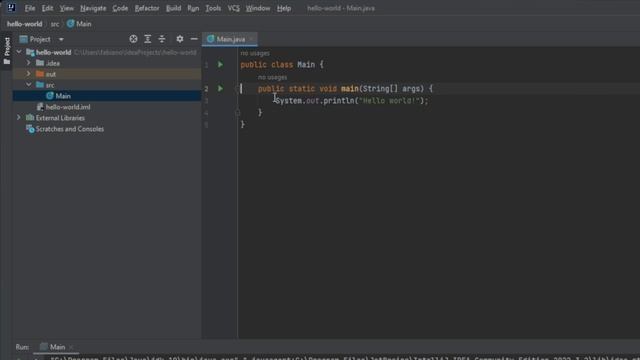Click fold marker at main method line
Viewport: 640px width, 360px height.
coord(238,89)
